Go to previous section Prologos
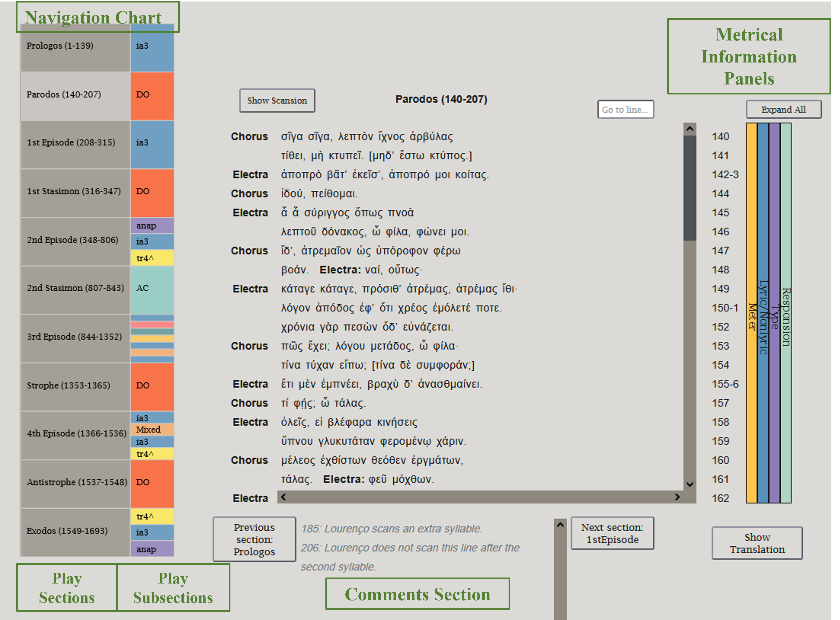This screenshot has height=620, width=840. click(x=254, y=539)
